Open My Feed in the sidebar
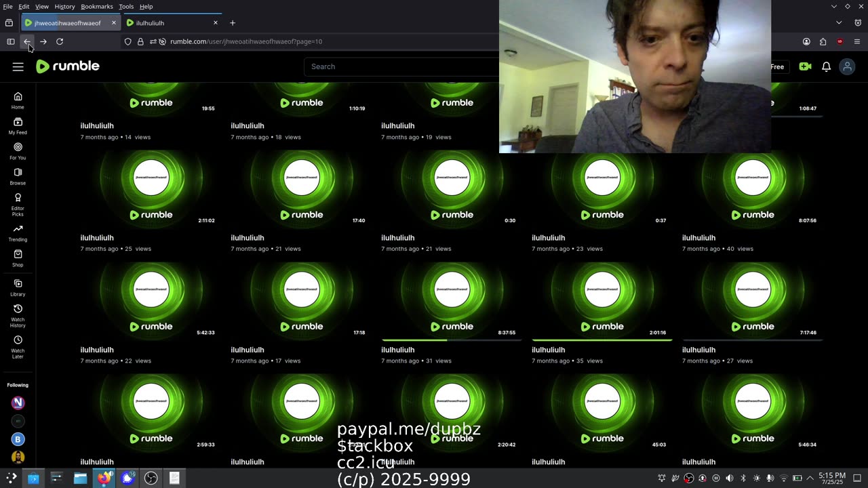The image size is (868, 488). [x=18, y=126]
